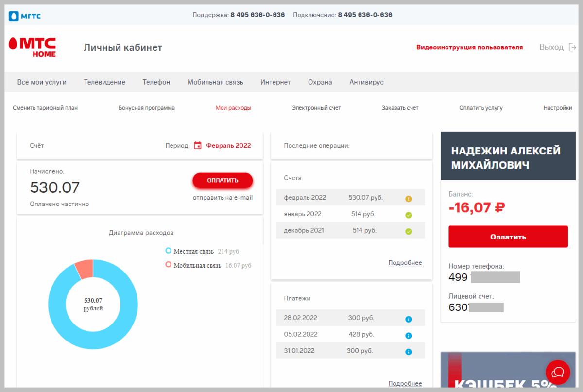The height and width of the screenshot is (392, 583).
Task: Click the green check icon for январь 2022
Action: [408, 215]
